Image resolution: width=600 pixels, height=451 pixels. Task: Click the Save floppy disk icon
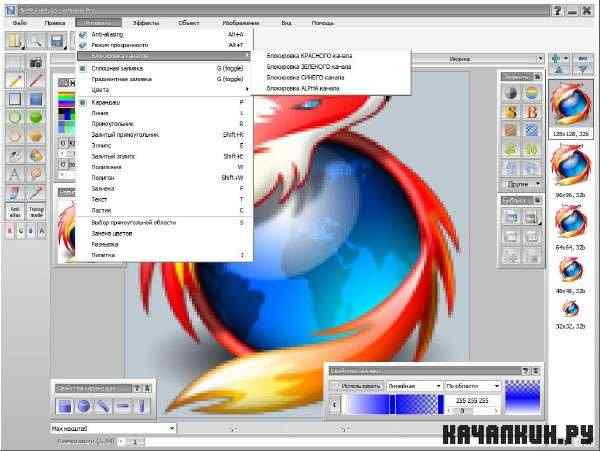57,41
